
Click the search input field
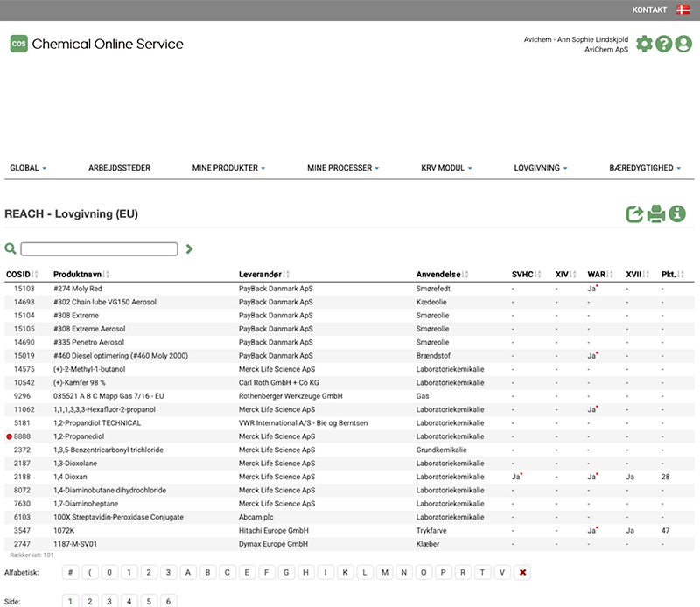pos(99,249)
